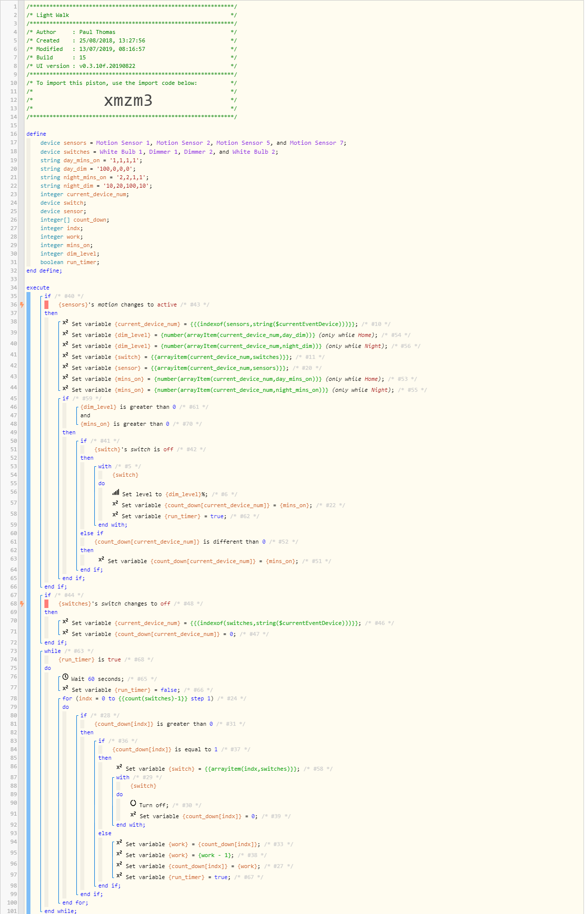Image resolution: width=588 pixels, height=914 pixels.
Task: Click the condition ending 'is different than 0'
Action: pos(180,542)
